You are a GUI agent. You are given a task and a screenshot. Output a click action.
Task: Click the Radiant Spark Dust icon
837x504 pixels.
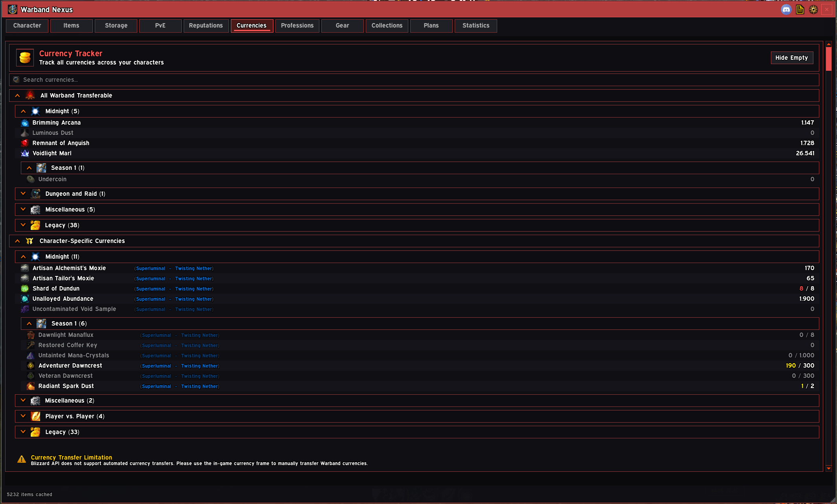click(x=31, y=386)
